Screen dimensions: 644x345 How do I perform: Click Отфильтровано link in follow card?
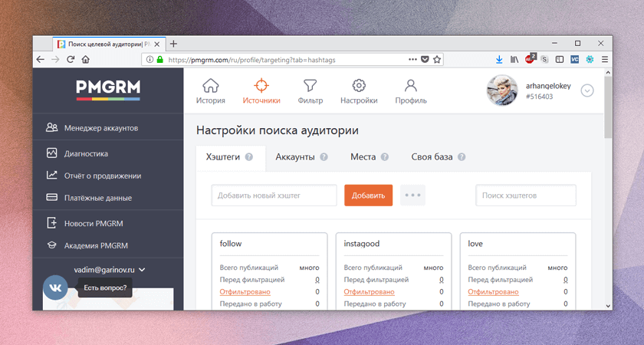(x=245, y=292)
